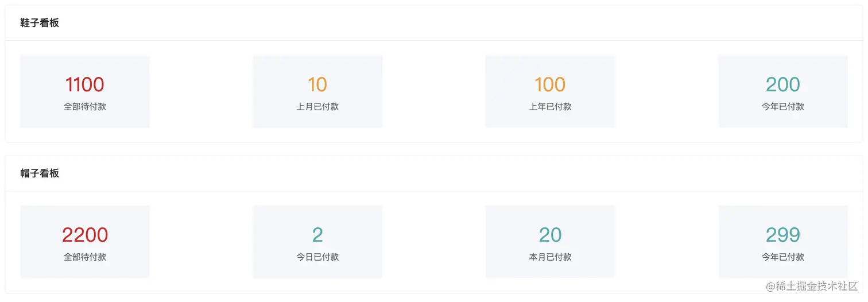Viewport: 868px width, 302px height.
Task: Select the teal 299 figure
Action: (x=783, y=235)
